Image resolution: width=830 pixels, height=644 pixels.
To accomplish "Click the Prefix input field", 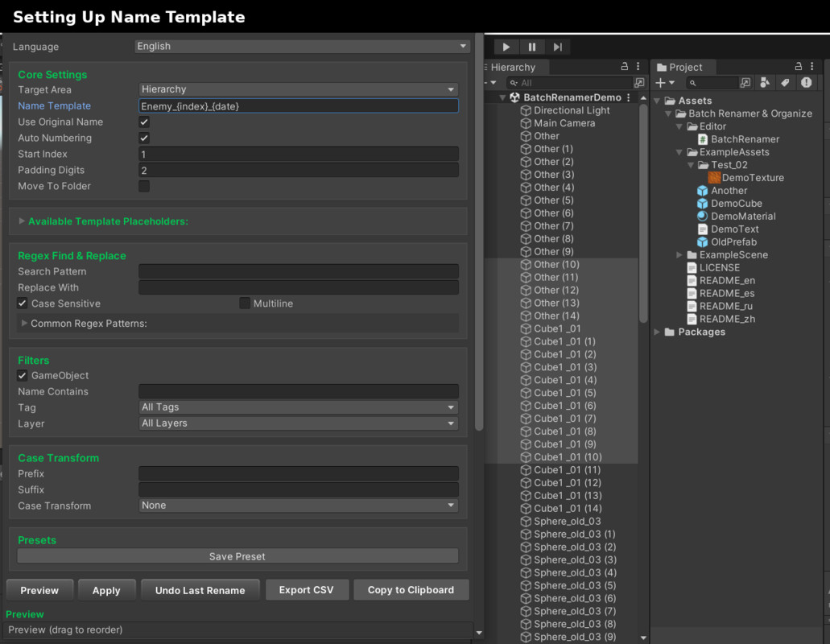I will (x=299, y=473).
